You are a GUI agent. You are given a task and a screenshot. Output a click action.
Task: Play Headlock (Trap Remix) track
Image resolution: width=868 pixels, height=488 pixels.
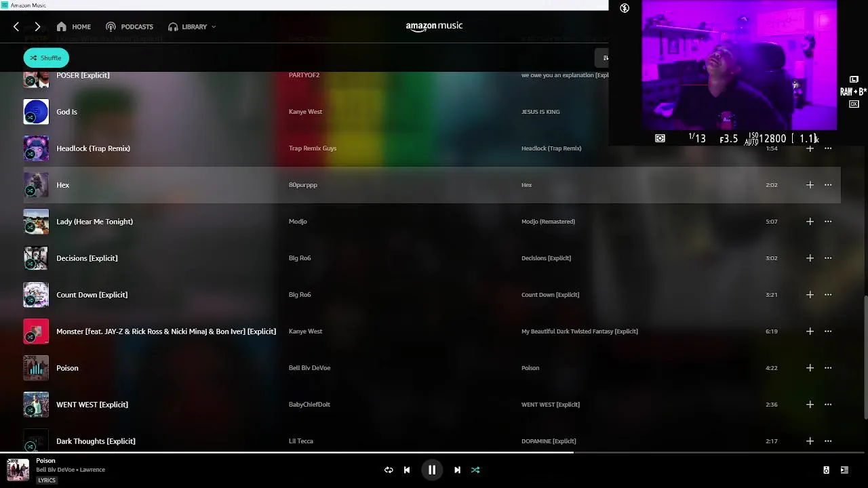pyautogui.click(x=93, y=148)
